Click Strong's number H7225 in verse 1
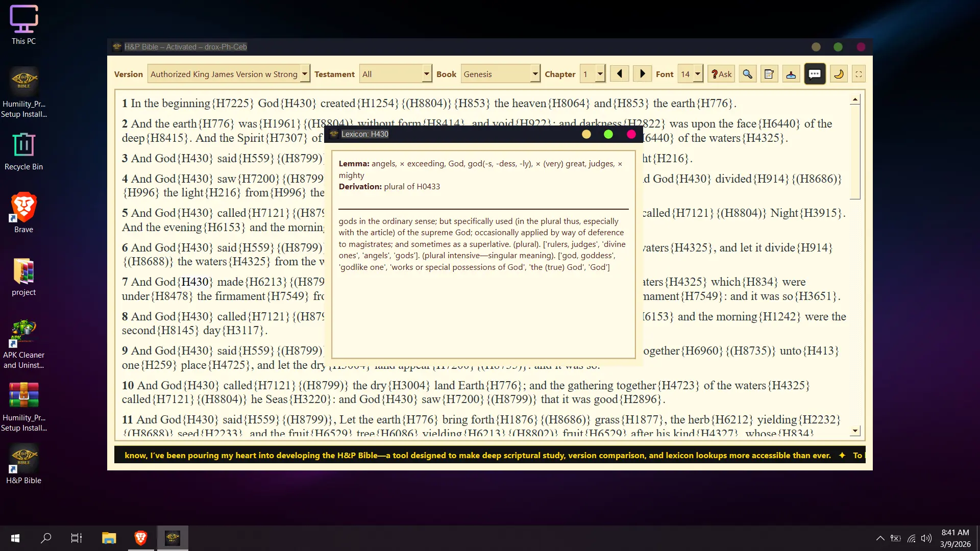This screenshot has width=980, height=551. 232,104
